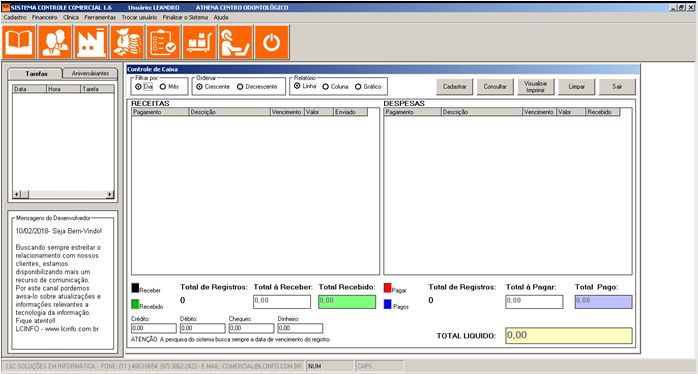Click task list scrollbar left arrow
Image resolution: width=698 pixels, height=374 pixels.
16,195
